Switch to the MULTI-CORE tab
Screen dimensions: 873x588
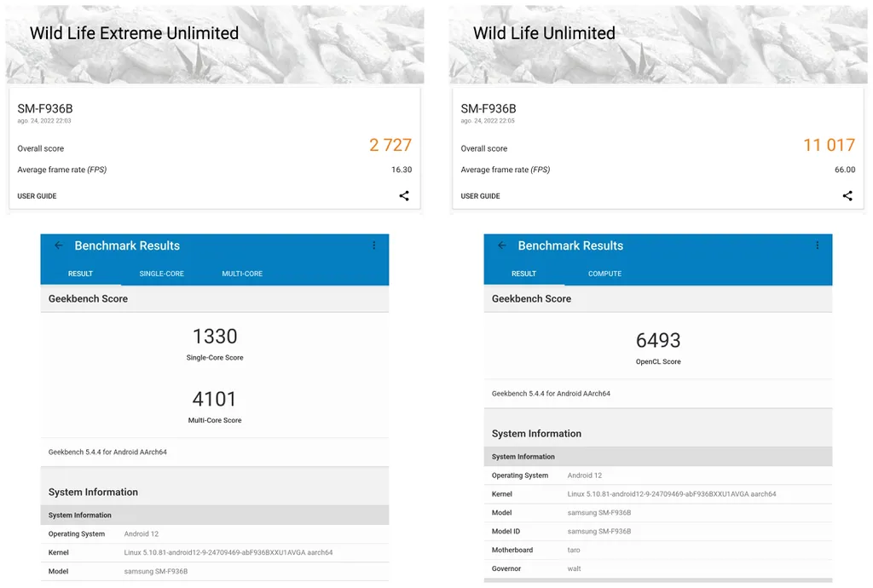click(x=242, y=274)
